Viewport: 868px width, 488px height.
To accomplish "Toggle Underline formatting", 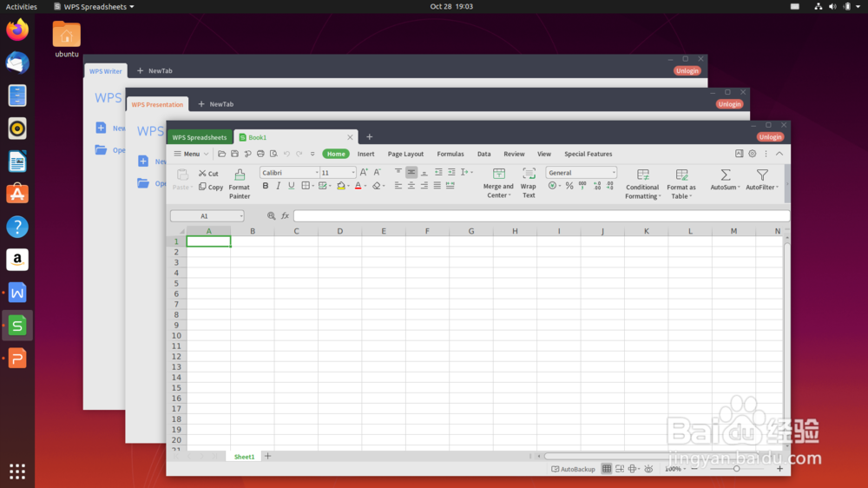I will coord(291,186).
